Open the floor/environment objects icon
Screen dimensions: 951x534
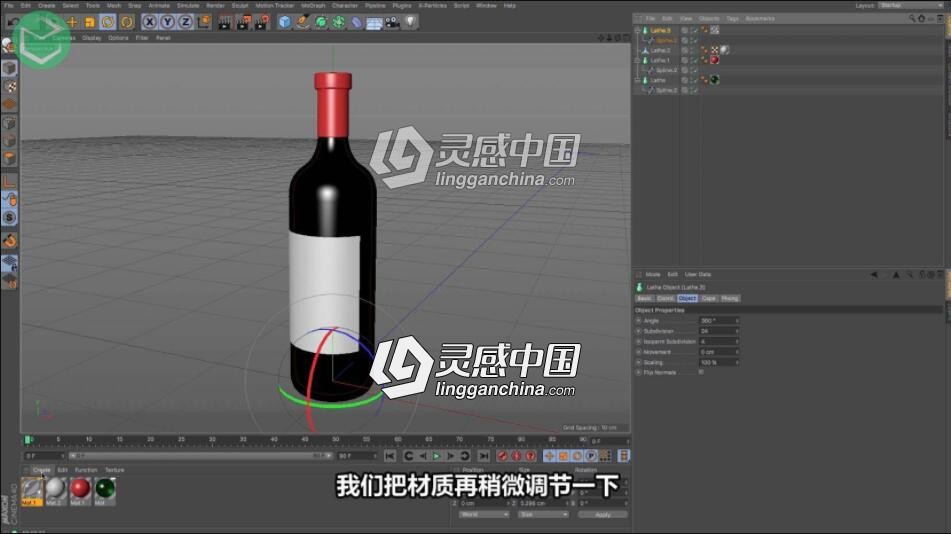[x=374, y=22]
